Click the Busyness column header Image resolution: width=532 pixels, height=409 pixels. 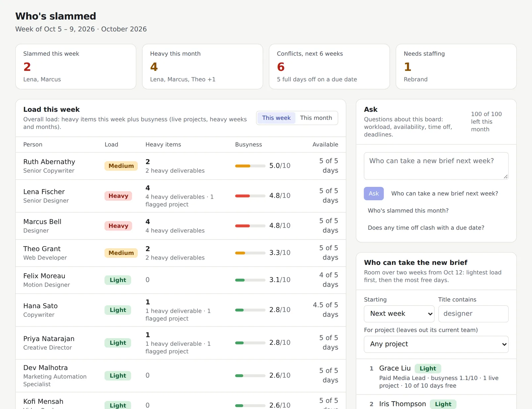point(248,144)
